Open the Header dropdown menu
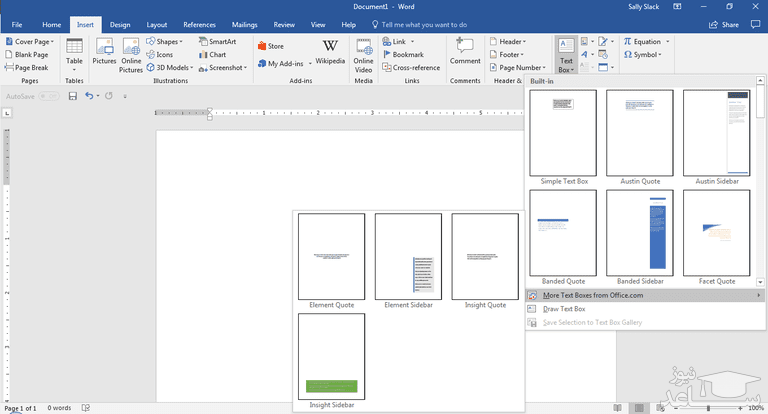768x414 pixels. pyautogui.click(x=509, y=42)
